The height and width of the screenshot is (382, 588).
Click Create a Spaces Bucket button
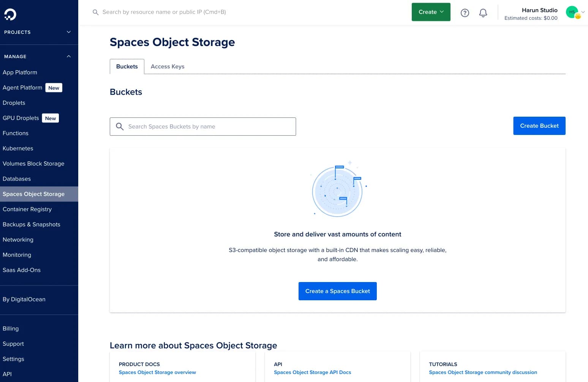(337, 291)
